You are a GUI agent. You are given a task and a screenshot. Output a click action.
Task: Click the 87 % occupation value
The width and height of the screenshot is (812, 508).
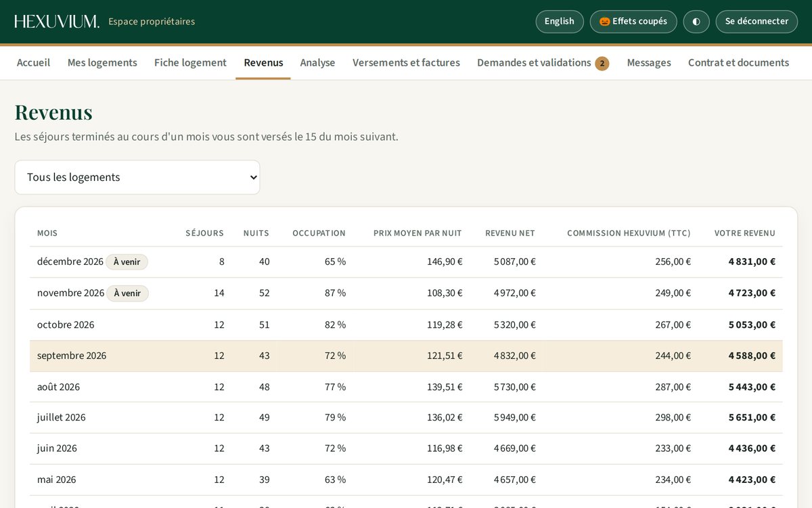tap(335, 293)
